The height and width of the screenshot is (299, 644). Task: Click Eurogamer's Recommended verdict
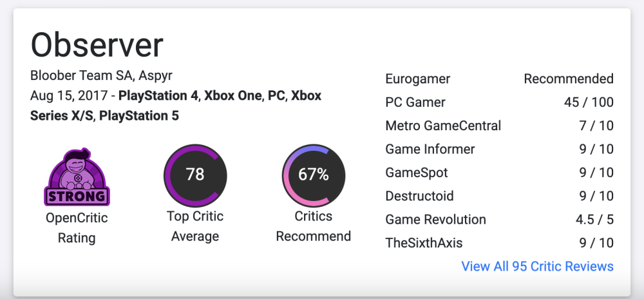point(568,79)
